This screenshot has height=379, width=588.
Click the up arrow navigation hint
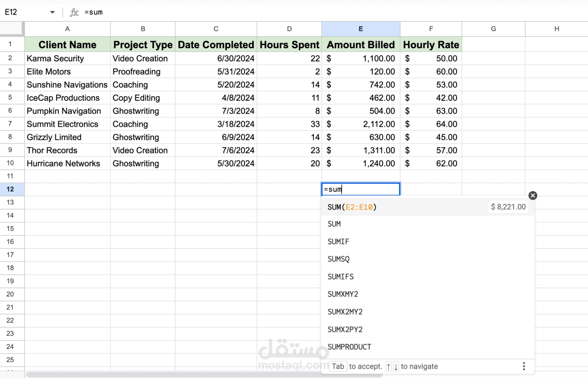coord(389,366)
